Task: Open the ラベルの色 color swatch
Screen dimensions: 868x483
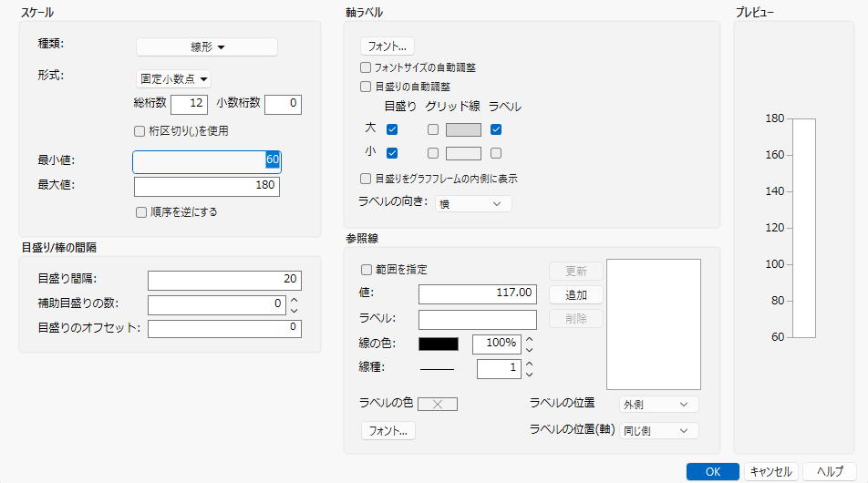Action: click(x=438, y=405)
